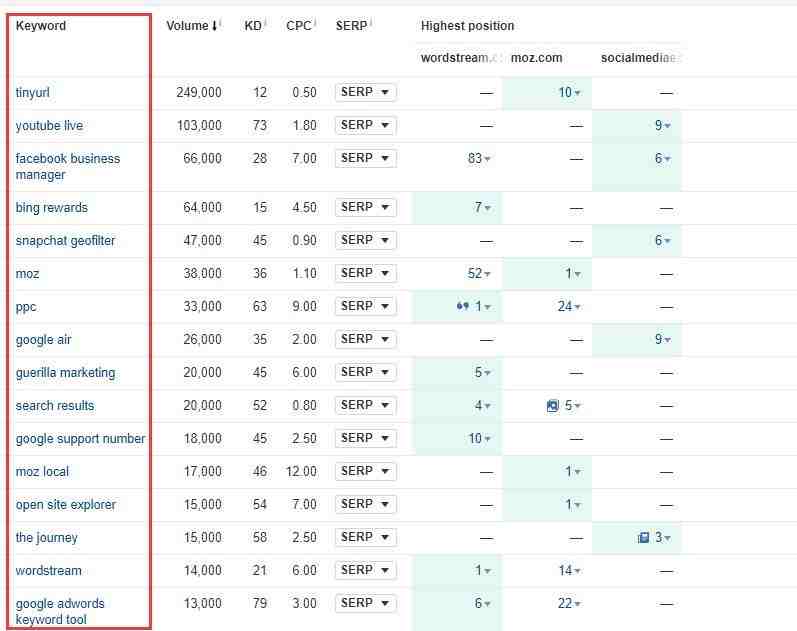Click the KD column header
The width and height of the screenshot is (797, 631).
(255, 25)
